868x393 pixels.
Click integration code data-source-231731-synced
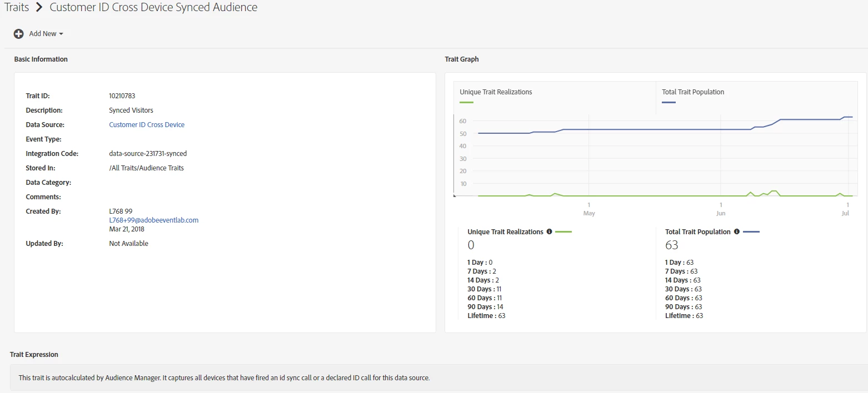148,154
